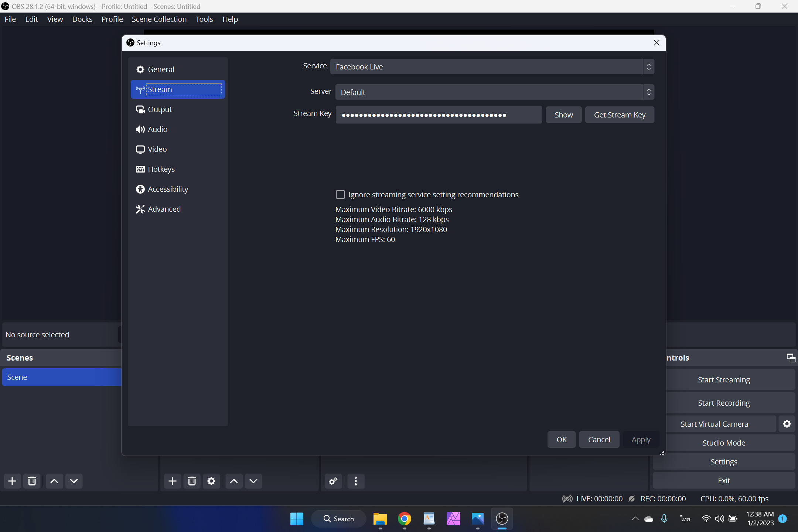Open volume control in system tray
Viewport: 798px width, 532px height.
(719, 519)
